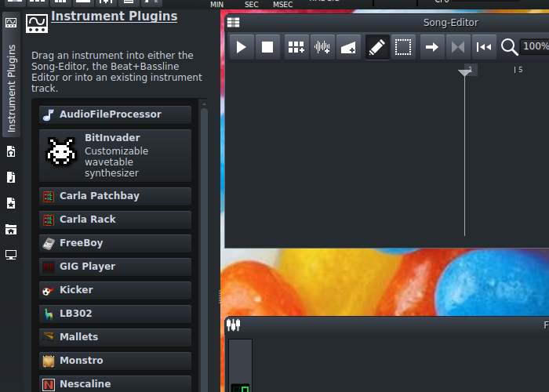Click the Song-Editor playhead position marker
The width and height of the screenshot is (549, 392).
click(464, 72)
